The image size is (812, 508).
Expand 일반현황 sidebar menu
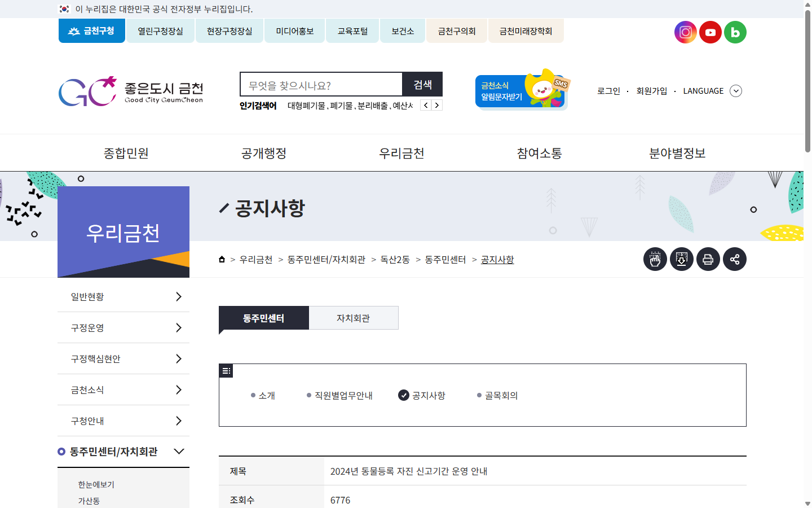[123, 296]
